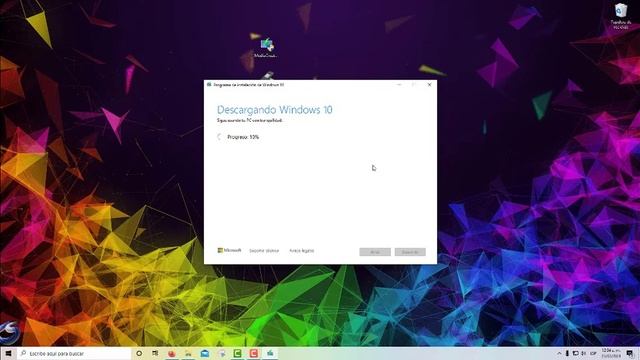Click the ESP language indicator
This screenshot has width=640, height=360.
[593, 353]
